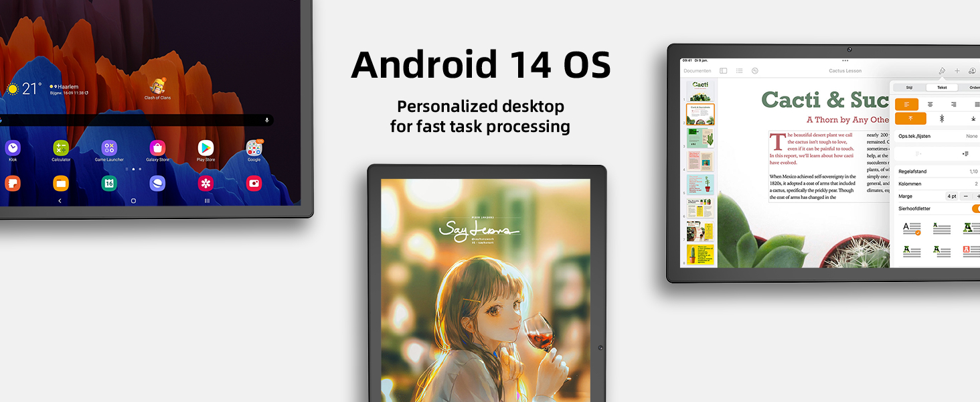Select top vertical alignment button

910,119
